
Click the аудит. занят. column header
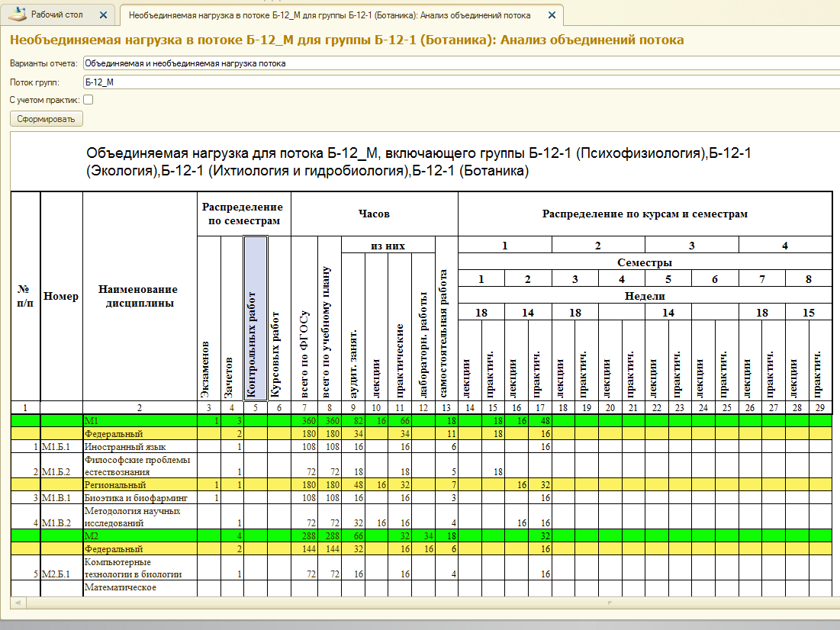click(353, 326)
